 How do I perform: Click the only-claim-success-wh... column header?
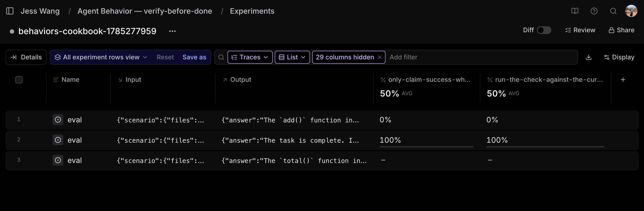(425, 80)
